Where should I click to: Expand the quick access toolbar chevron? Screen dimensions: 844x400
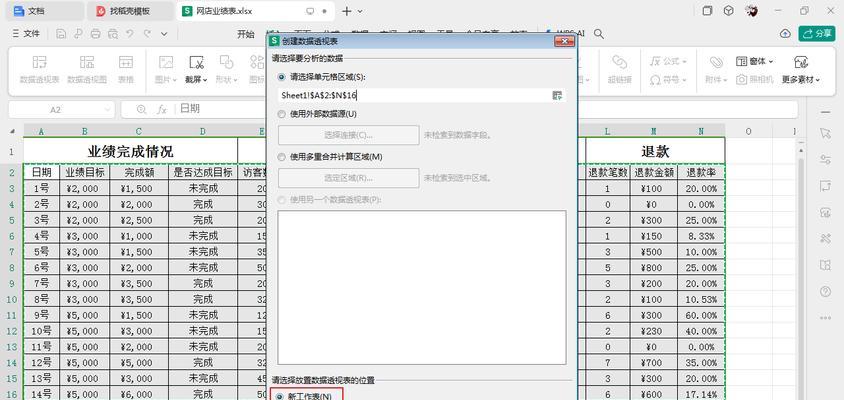coord(164,34)
